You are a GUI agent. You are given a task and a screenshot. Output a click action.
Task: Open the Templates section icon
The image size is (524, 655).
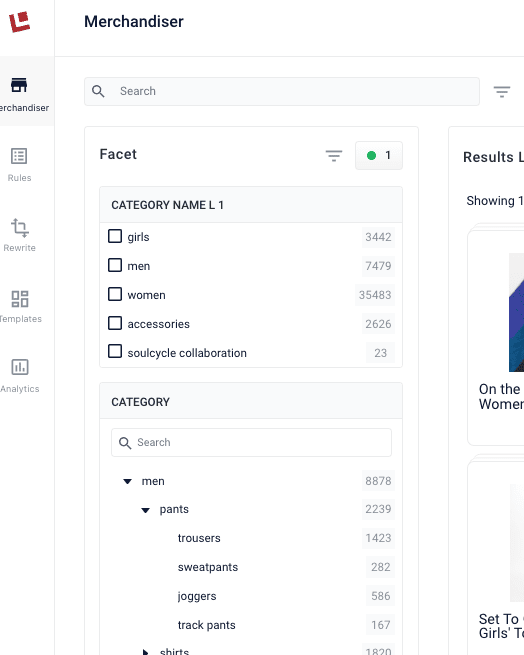(x=20, y=299)
